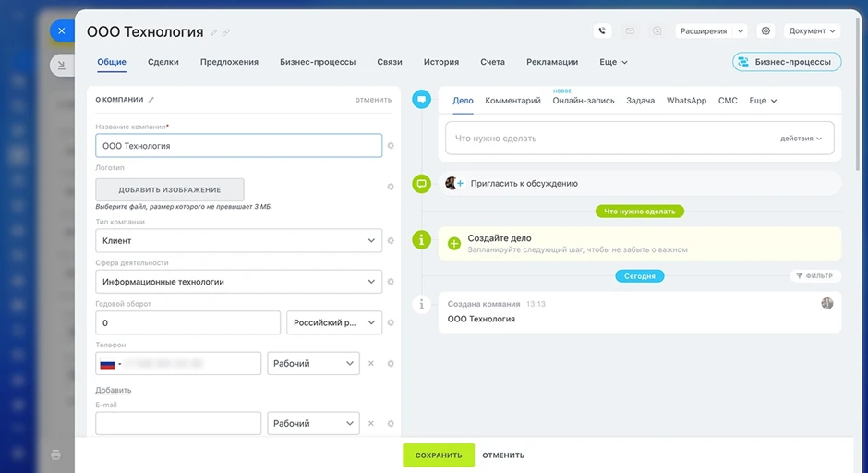Copy link using chain icon near title
The width and height of the screenshot is (868, 473).
226,33
